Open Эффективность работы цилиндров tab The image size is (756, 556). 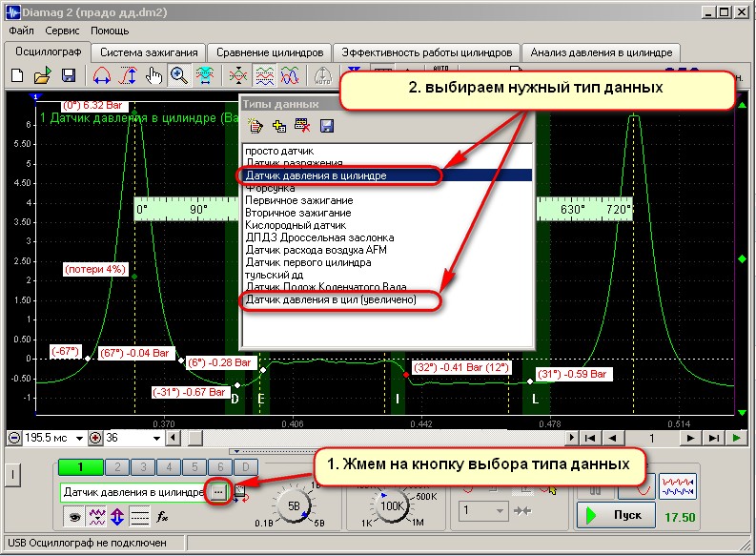point(427,52)
